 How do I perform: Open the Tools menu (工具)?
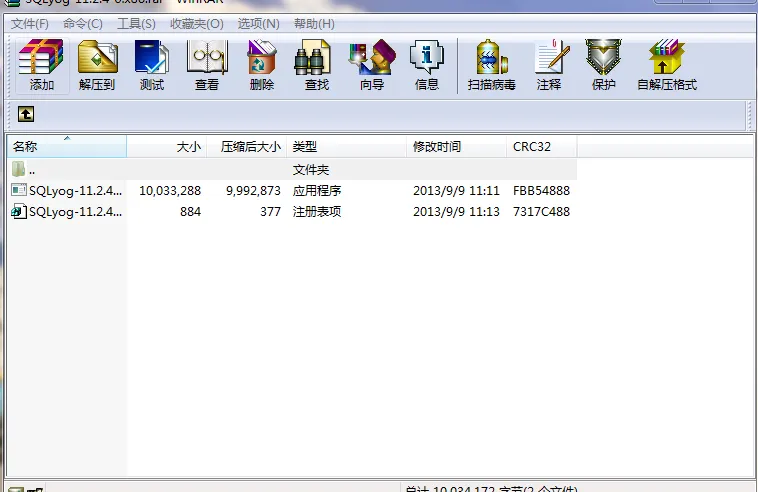[x=136, y=24]
